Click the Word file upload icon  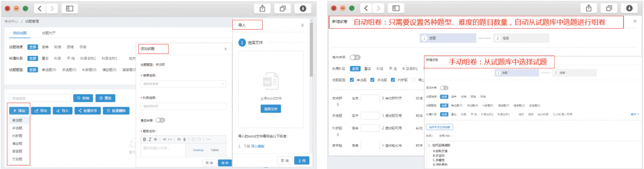coord(271,80)
